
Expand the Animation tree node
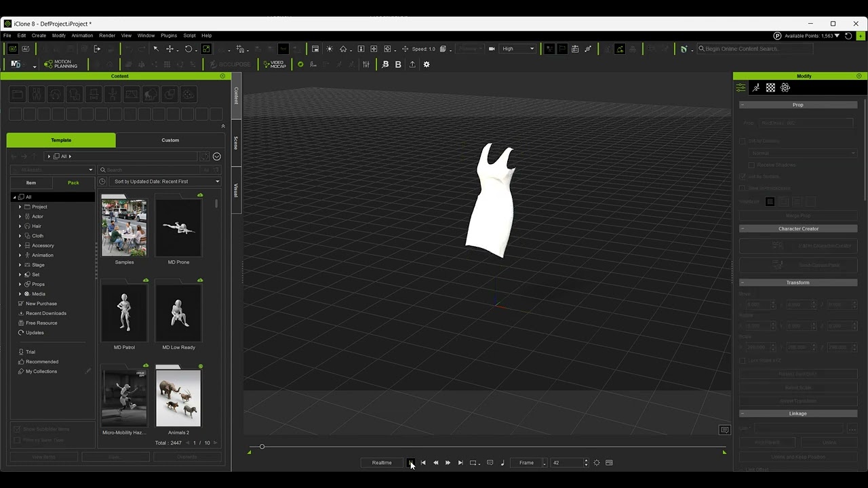(x=20, y=255)
